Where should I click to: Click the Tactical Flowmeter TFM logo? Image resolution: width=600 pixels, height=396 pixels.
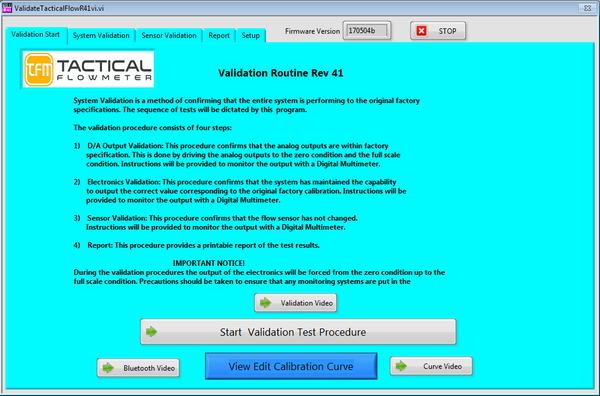click(x=88, y=69)
